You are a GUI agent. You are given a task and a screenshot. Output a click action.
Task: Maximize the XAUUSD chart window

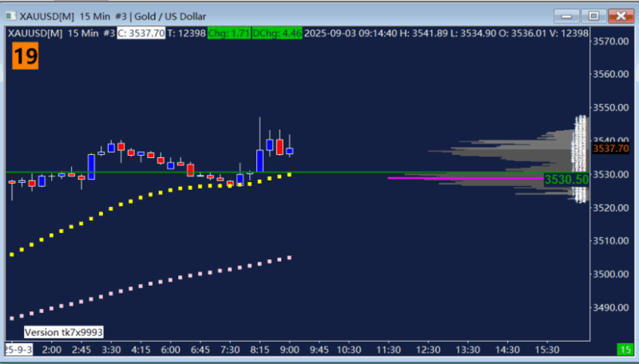pos(593,15)
